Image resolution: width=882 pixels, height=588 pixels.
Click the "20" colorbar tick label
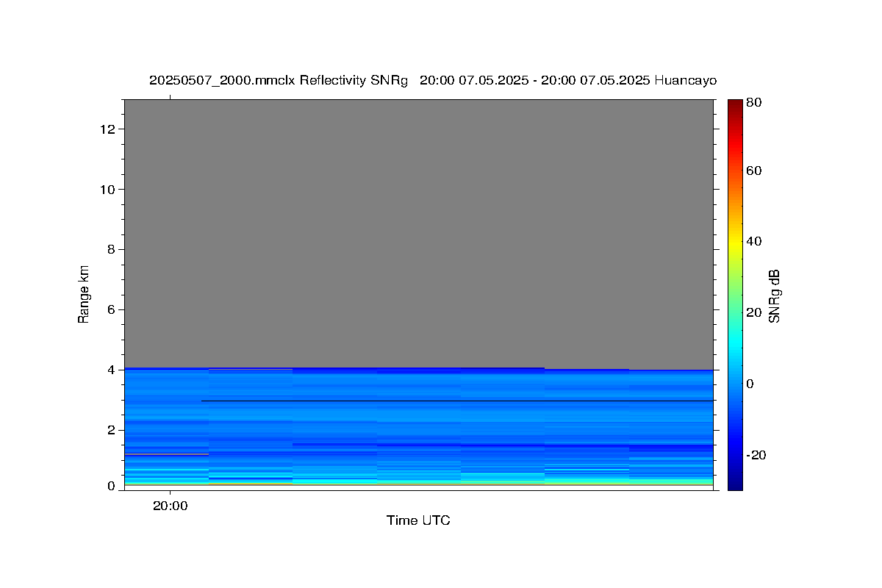click(753, 312)
